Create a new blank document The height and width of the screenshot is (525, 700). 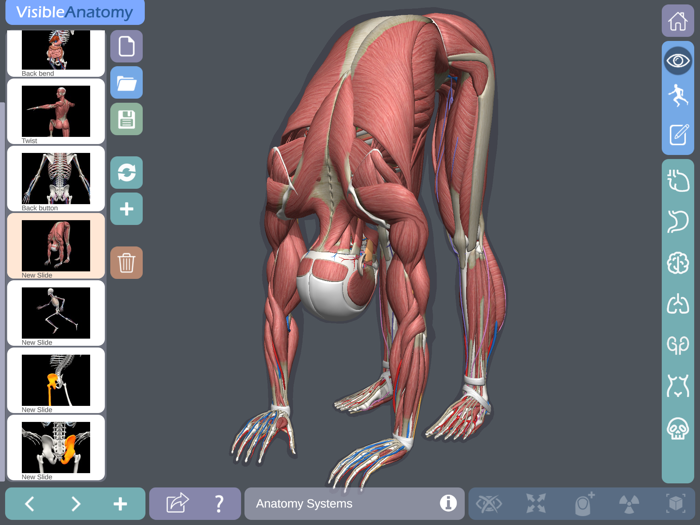click(126, 46)
